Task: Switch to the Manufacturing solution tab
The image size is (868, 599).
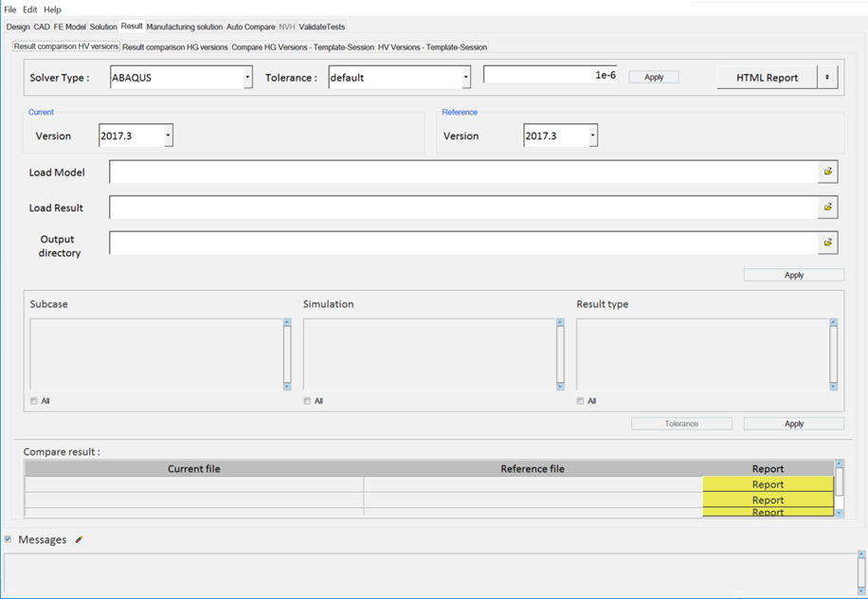Action: pos(184,27)
